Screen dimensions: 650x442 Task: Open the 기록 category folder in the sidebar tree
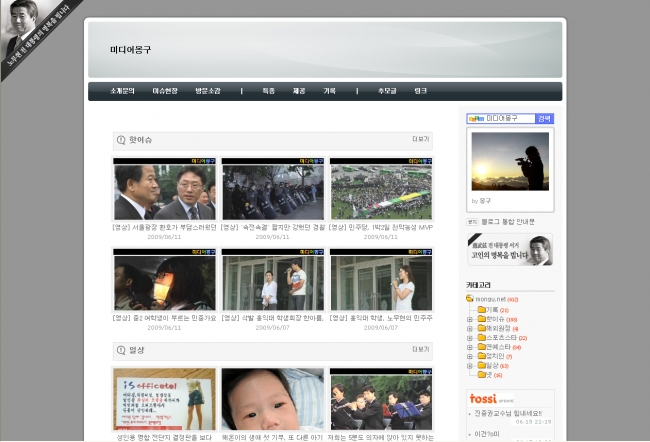tap(492, 310)
